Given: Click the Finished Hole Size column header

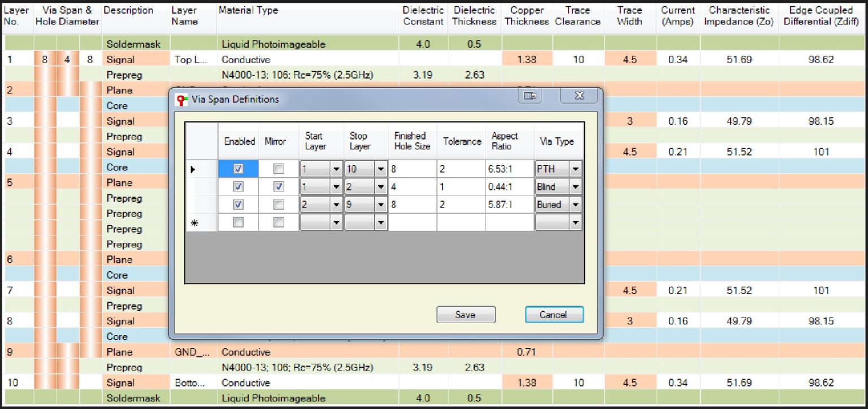Looking at the screenshot, I should pyautogui.click(x=412, y=141).
